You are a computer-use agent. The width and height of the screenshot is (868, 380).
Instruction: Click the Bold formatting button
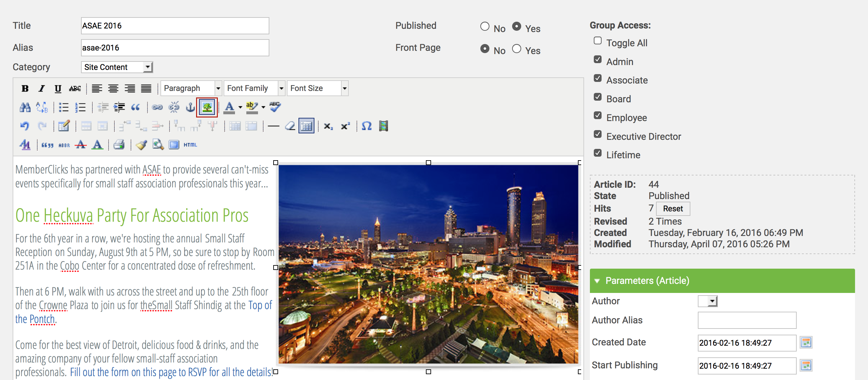click(25, 88)
